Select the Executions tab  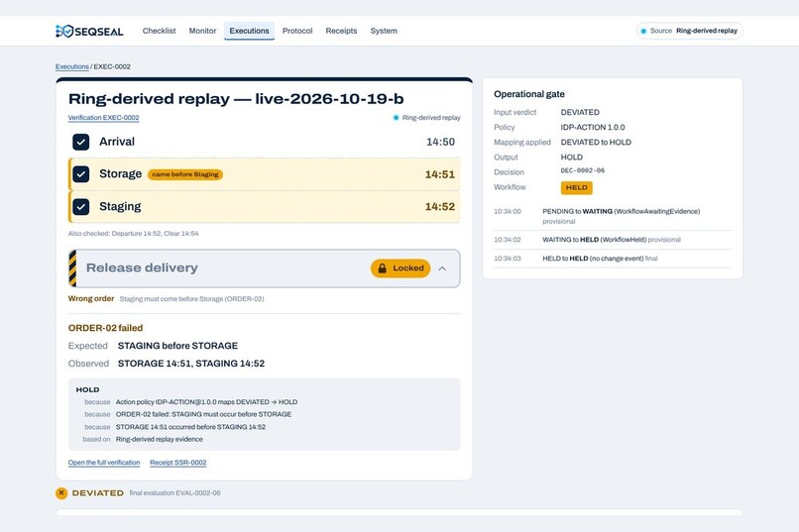[249, 31]
